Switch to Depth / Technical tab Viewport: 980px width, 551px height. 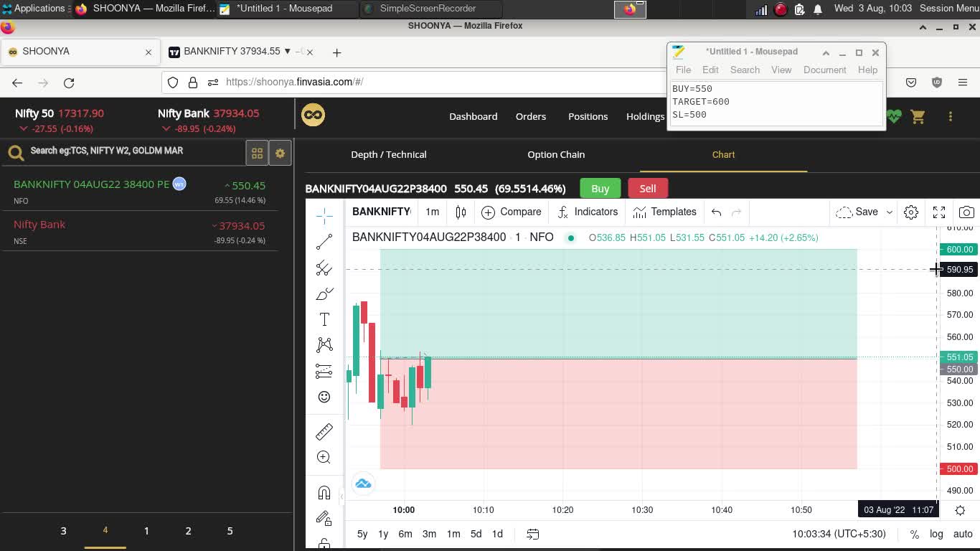pos(389,154)
